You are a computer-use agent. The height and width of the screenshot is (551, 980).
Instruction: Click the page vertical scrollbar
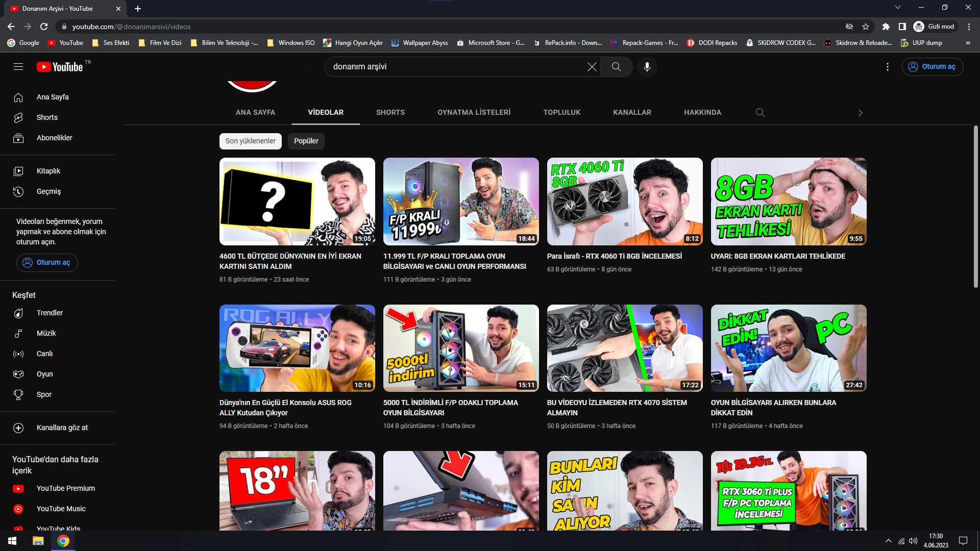click(975, 207)
